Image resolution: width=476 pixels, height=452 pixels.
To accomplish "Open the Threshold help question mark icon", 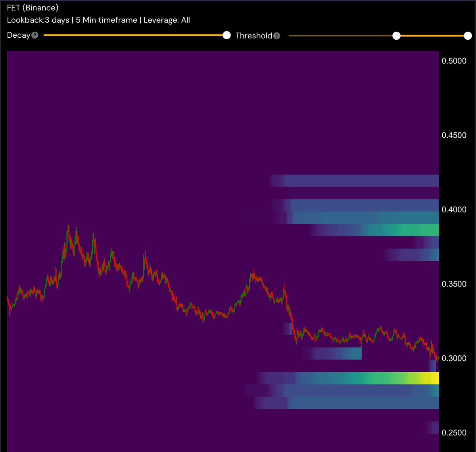I will (x=276, y=36).
